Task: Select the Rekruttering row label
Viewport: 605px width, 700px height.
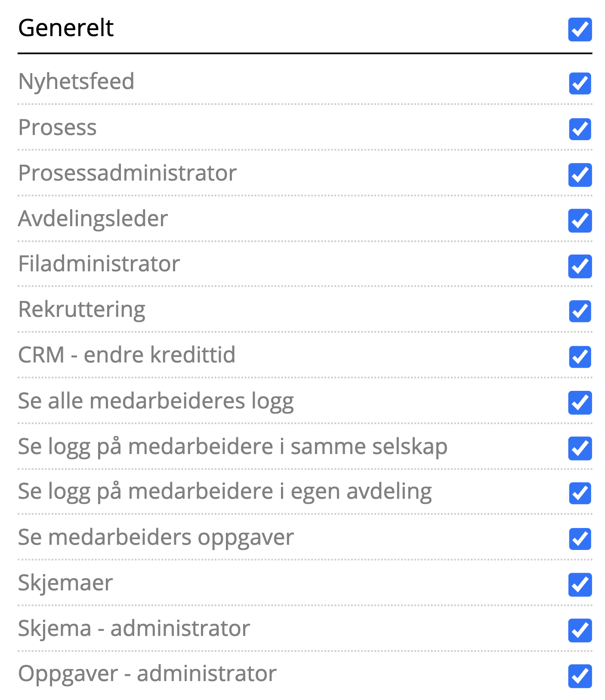Action: coord(82,310)
